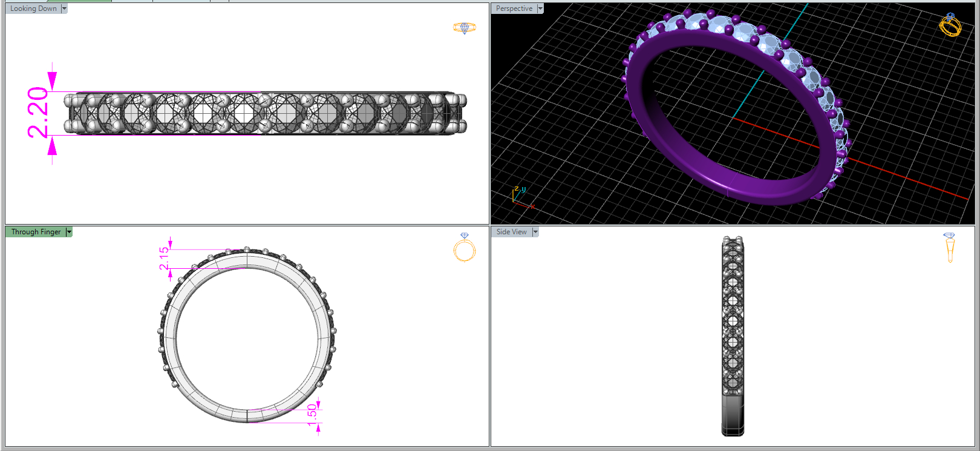
Task: Click the ring side-view icon in Side View
Action: 949,248
